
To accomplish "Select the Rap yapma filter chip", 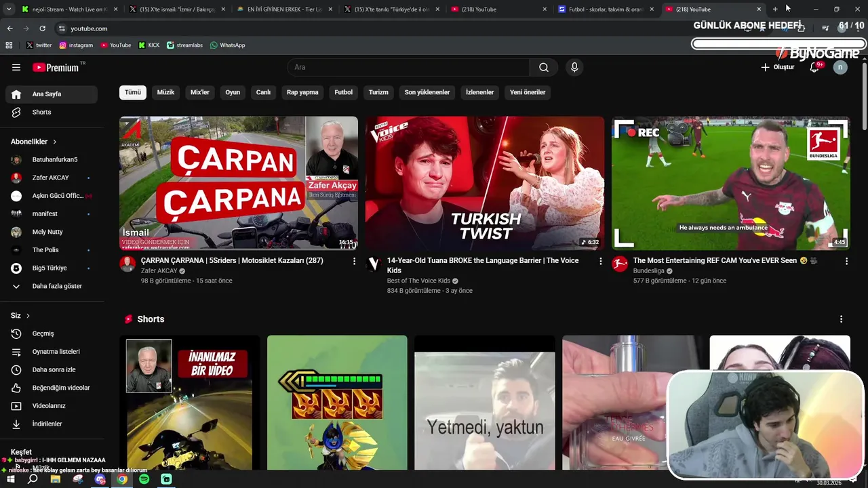I will 302,92.
